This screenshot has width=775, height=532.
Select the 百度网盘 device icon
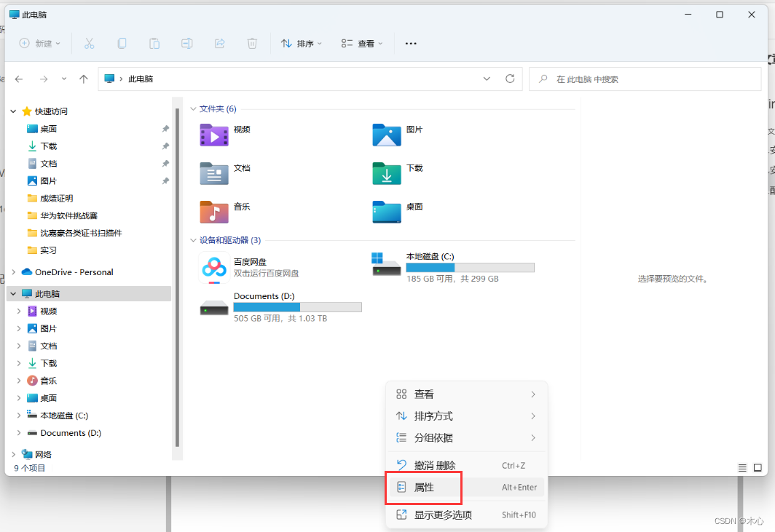[214, 267]
